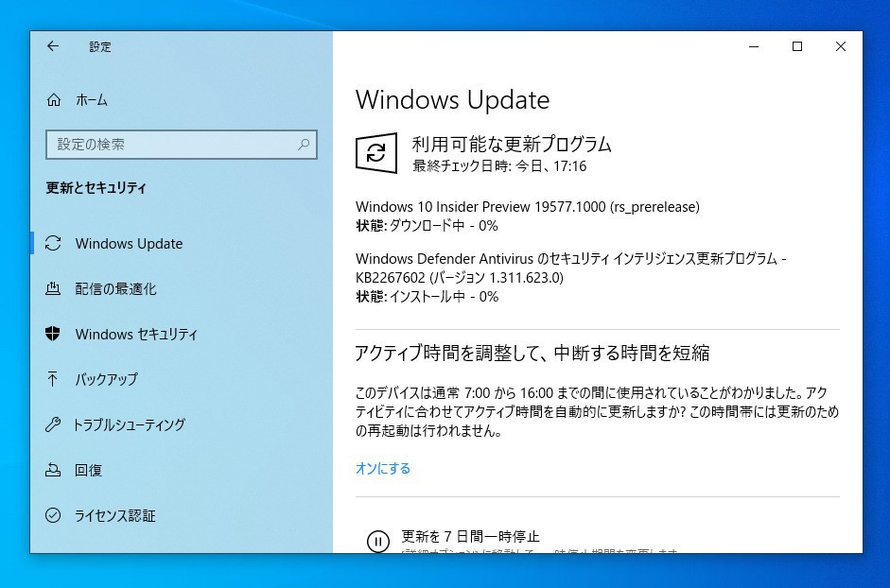Screen dimensions: 890x588
Task: Click 更新を 7 日間一時停止 option
Action: (x=471, y=536)
